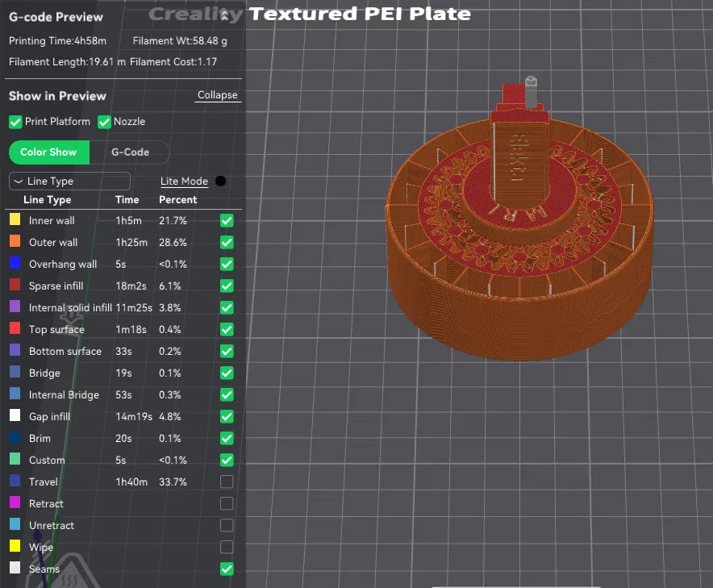Collapse the G-code Preview panel chevron
The image size is (713, 588).
tap(225, 16)
